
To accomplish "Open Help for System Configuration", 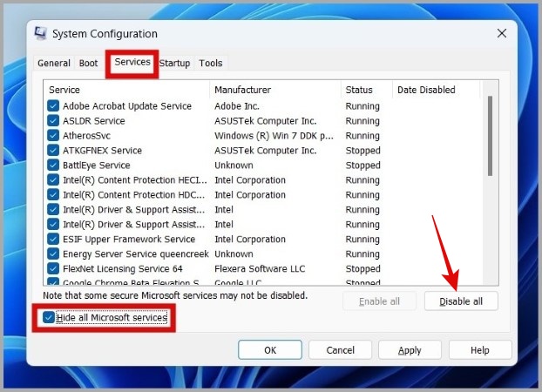I will coord(480,350).
